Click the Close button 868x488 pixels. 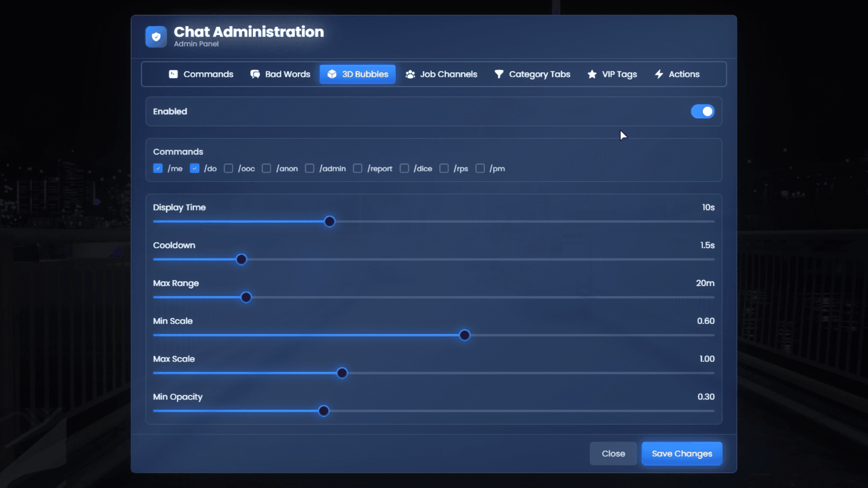click(613, 454)
